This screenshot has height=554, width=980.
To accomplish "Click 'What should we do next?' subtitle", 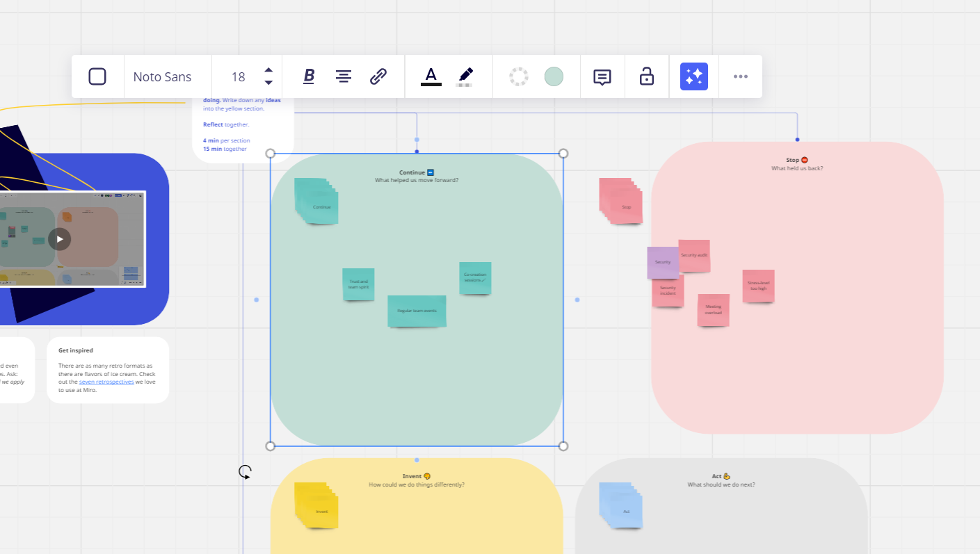I will point(721,484).
